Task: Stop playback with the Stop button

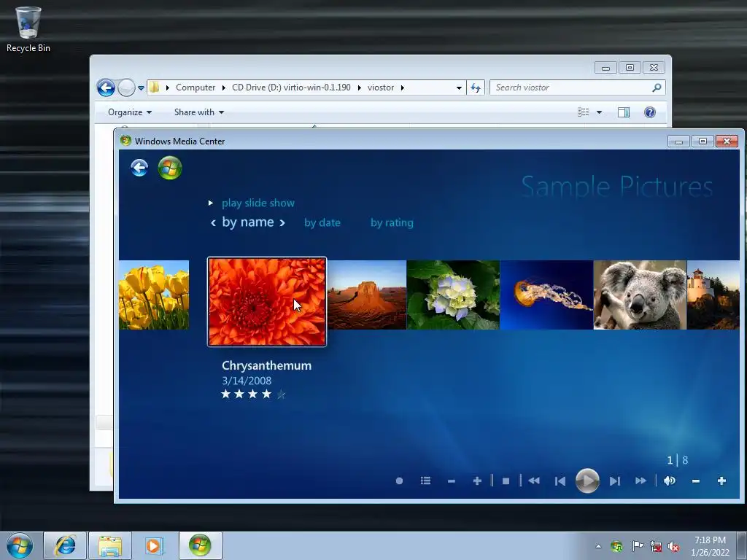Action: point(506,481)
